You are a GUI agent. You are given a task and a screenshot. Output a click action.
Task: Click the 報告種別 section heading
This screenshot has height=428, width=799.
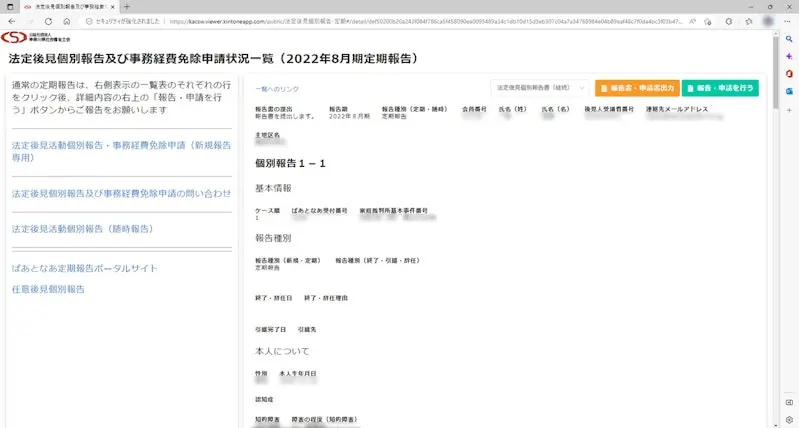click(x=273, y=238)
